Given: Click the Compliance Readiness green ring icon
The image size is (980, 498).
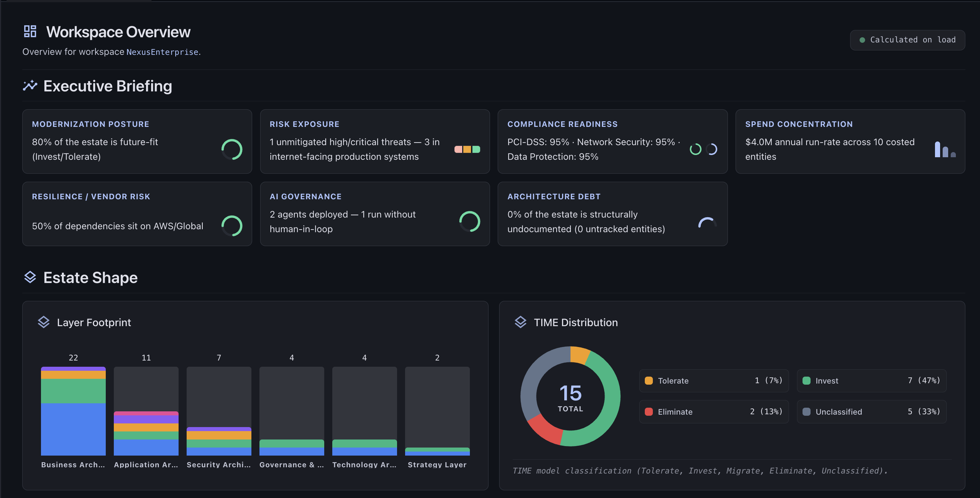Looking at the screenshot, I should tap(695, 150).
